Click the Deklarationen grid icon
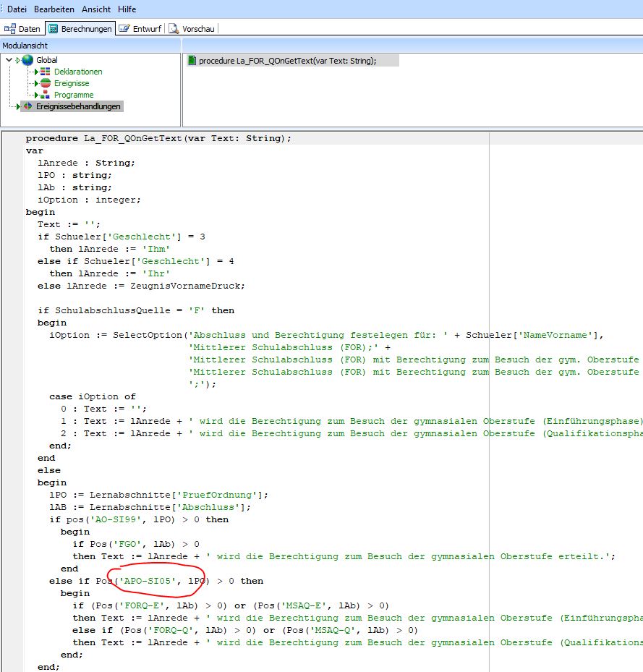The image size is (643, 672). coord(45,72)
